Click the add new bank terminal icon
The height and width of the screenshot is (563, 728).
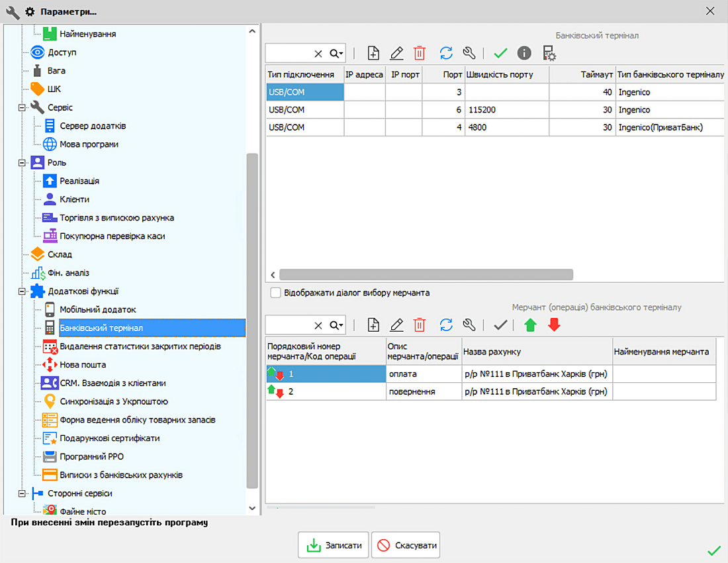pyautogui.click(x=373, y=54)
